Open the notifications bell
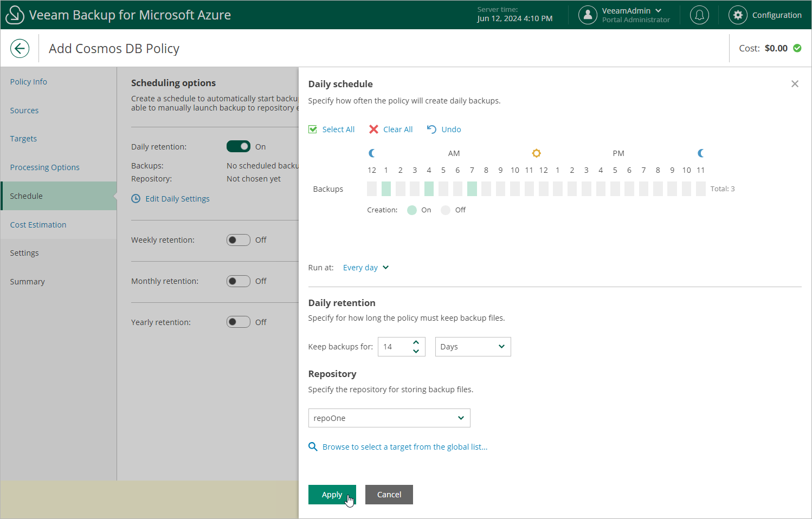This screenshot has width=812, height=519. click(x=699, y=15)
